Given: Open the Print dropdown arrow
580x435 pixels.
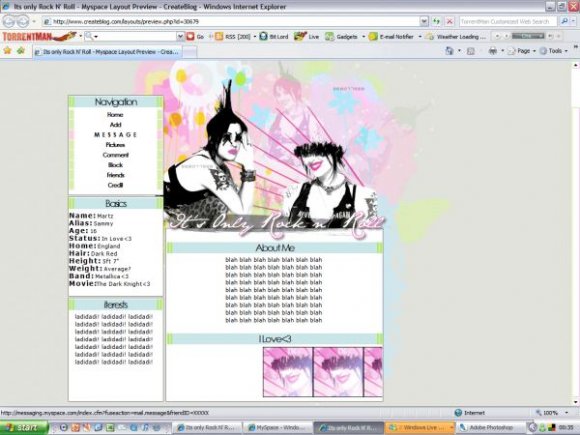Looking at the screenshot, I should [x=502, y=51].
